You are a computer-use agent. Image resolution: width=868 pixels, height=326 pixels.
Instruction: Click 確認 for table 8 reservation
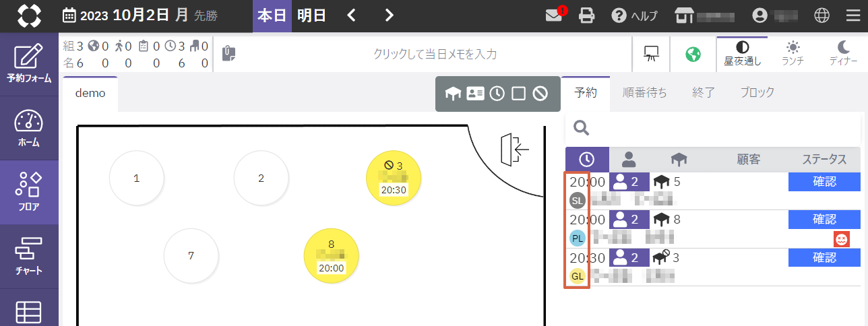[x=824, y=220]
